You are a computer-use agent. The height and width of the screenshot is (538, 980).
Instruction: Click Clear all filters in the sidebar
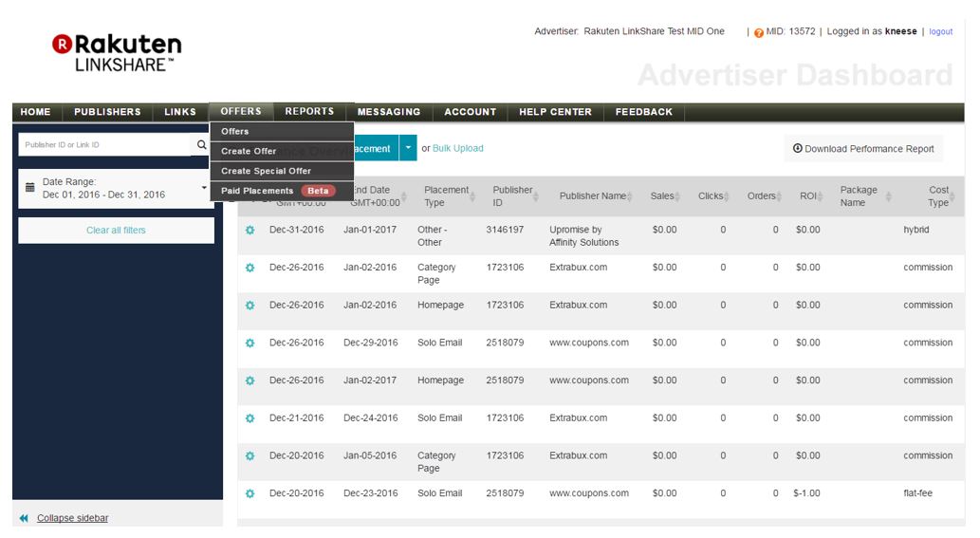116,231
